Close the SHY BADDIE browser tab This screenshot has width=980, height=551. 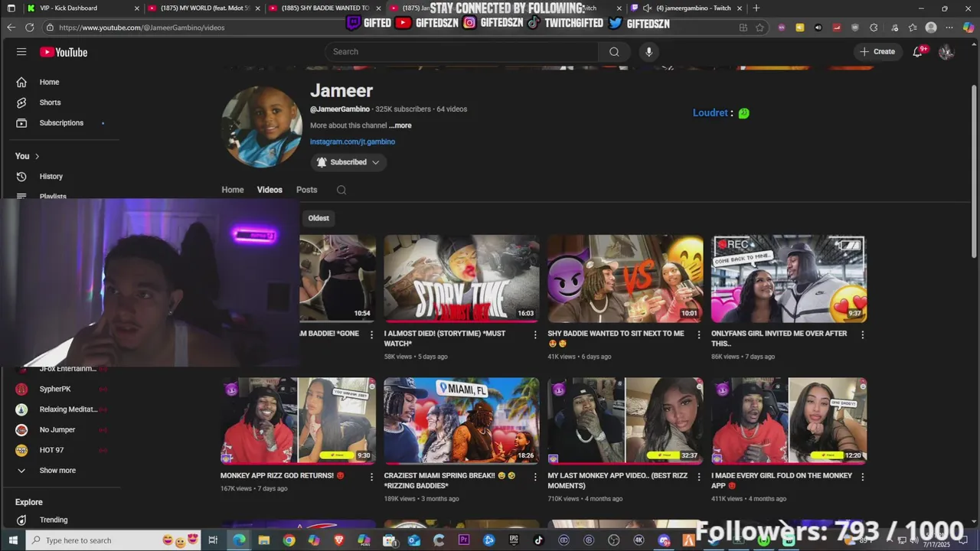tap(378, 8)
